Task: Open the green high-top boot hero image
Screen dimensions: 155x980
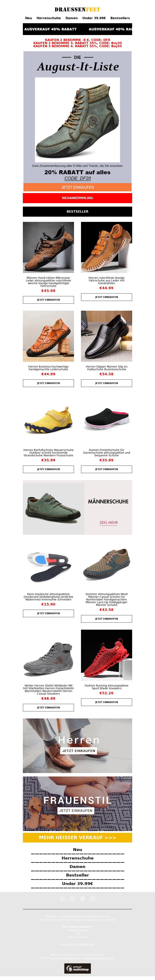Action: [x=77, y=120]
